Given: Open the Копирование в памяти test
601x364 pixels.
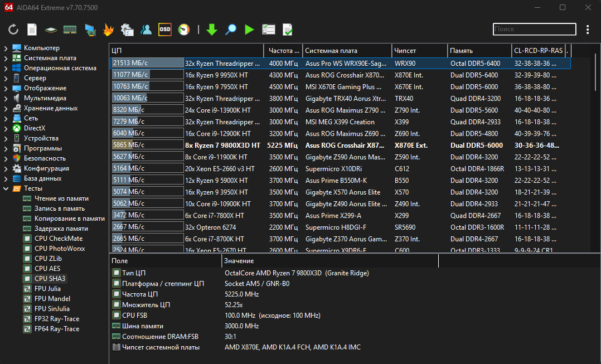Looking at the screenshot, I should (x=69, y=219).
